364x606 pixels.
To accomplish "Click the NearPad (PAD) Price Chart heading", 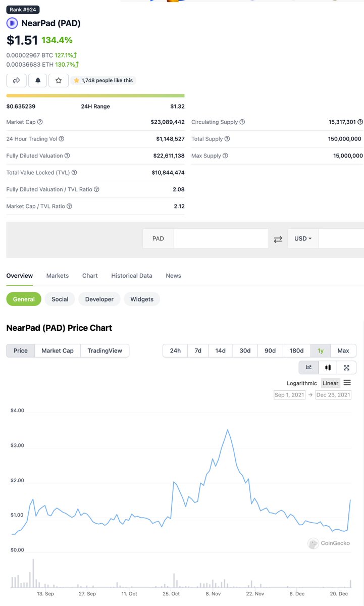I will click(x=59, y=328).
